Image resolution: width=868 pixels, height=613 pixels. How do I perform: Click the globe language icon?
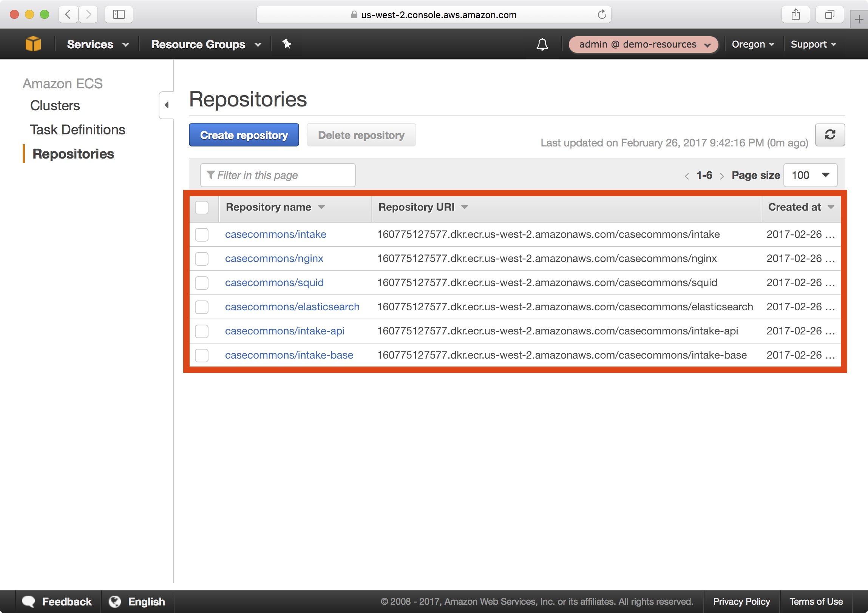coord(114,601)
